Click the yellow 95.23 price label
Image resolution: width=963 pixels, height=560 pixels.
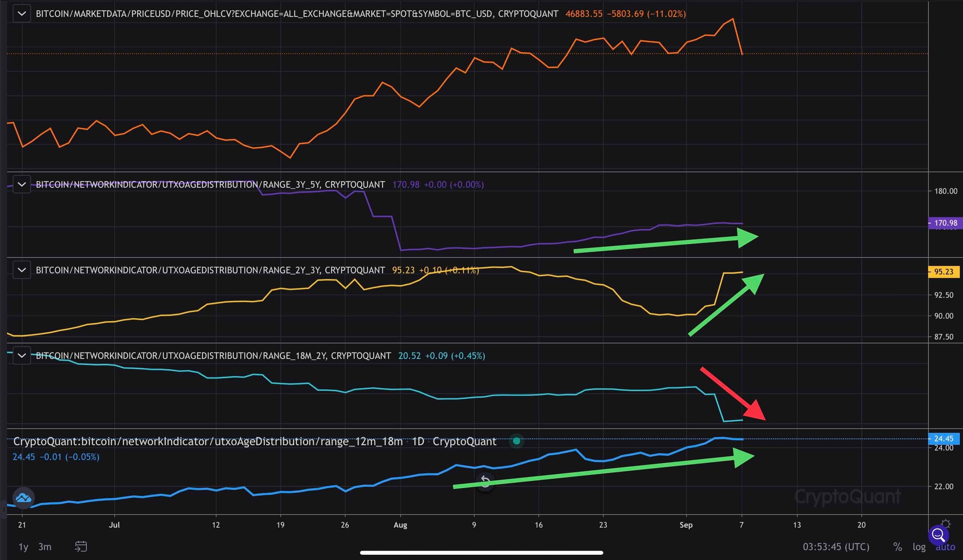943,272
